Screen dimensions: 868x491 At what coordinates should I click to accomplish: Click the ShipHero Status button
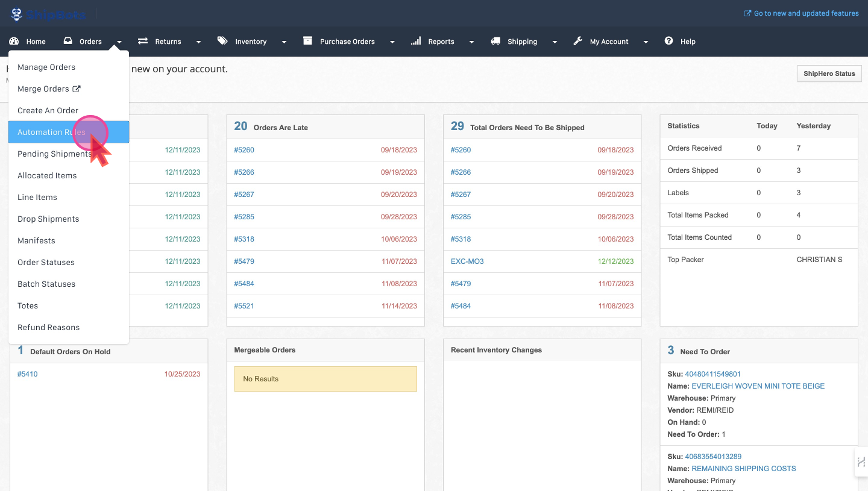(829, 73)
